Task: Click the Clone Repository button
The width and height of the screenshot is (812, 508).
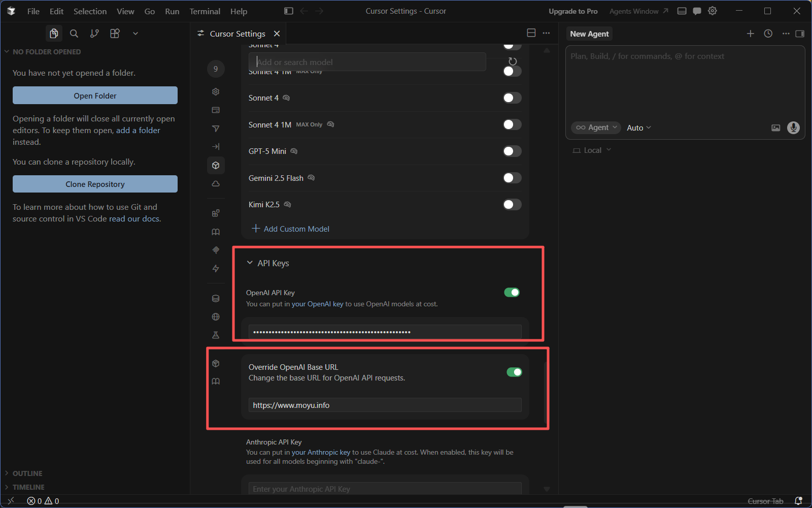Action: pos(95,184)
